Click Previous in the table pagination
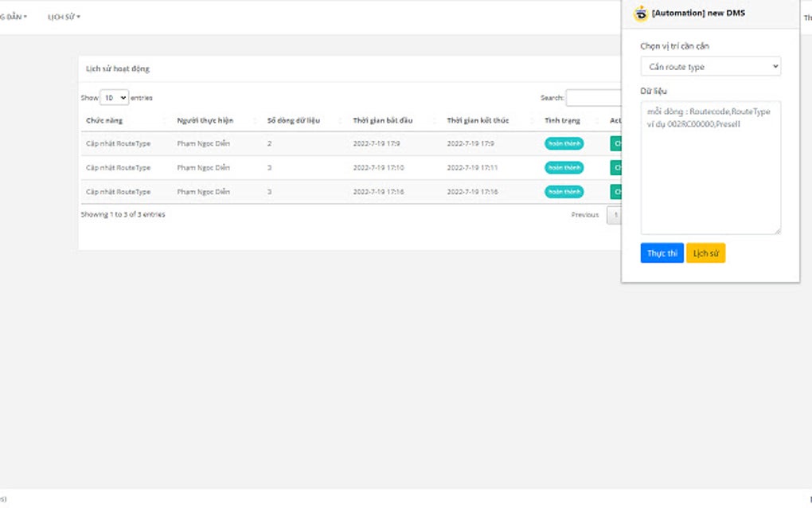This screenshot has height=508, width=812. click(584, 215)
